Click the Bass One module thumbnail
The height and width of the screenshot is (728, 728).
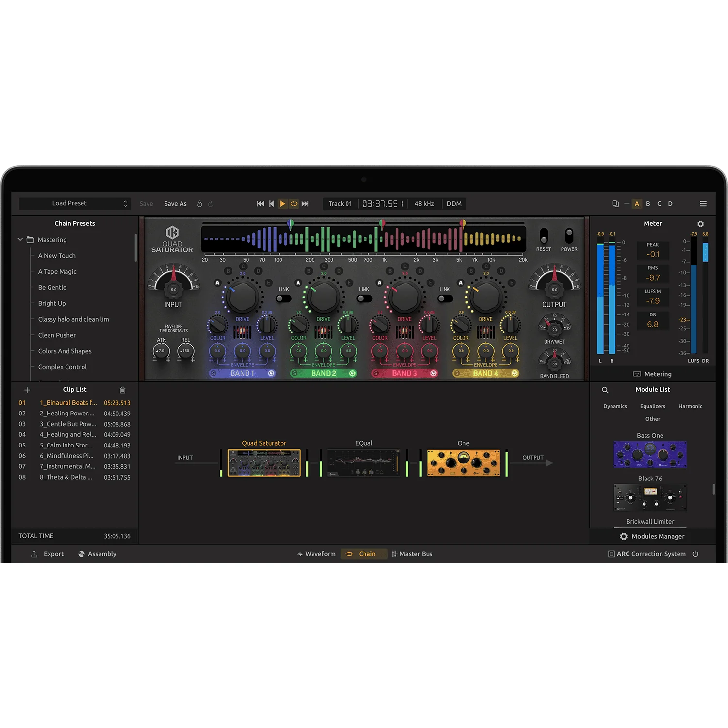click(650, 454)
